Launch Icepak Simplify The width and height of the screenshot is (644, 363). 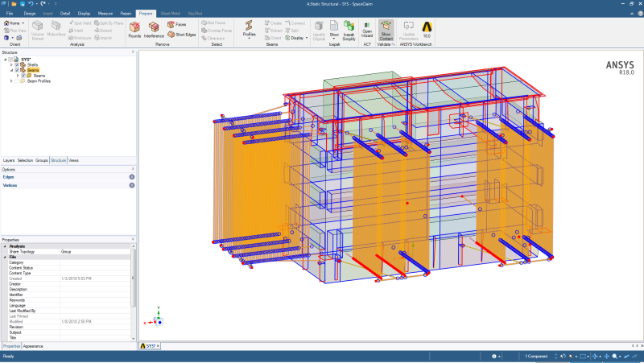pyautogui.click(x=349, y=31)
